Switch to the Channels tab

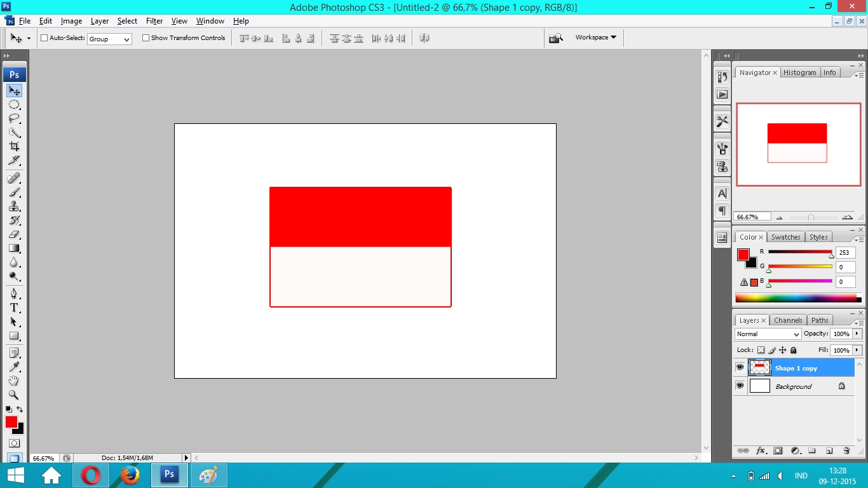(788, 320)
